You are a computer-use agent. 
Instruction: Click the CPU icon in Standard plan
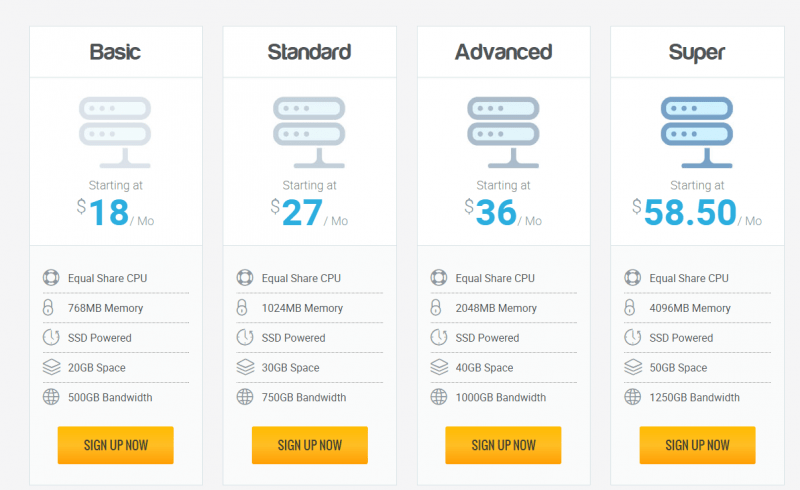245,278
